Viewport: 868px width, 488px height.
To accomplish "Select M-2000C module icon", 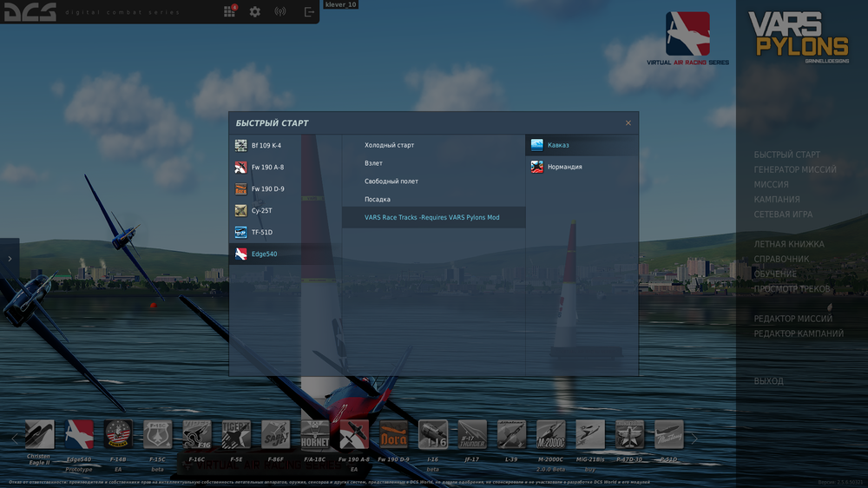I will tap(550, 434).
